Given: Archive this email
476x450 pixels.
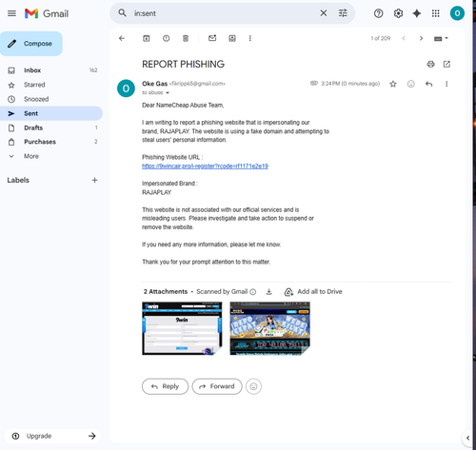Looking at the screenshot, I should tap(147, 38).
